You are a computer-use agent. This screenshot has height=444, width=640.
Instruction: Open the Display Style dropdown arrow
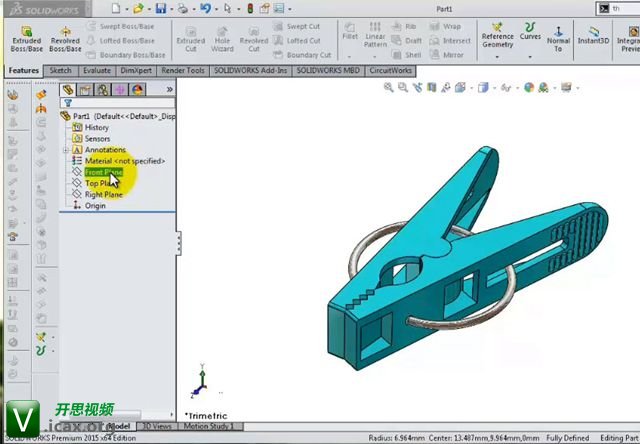494,88
